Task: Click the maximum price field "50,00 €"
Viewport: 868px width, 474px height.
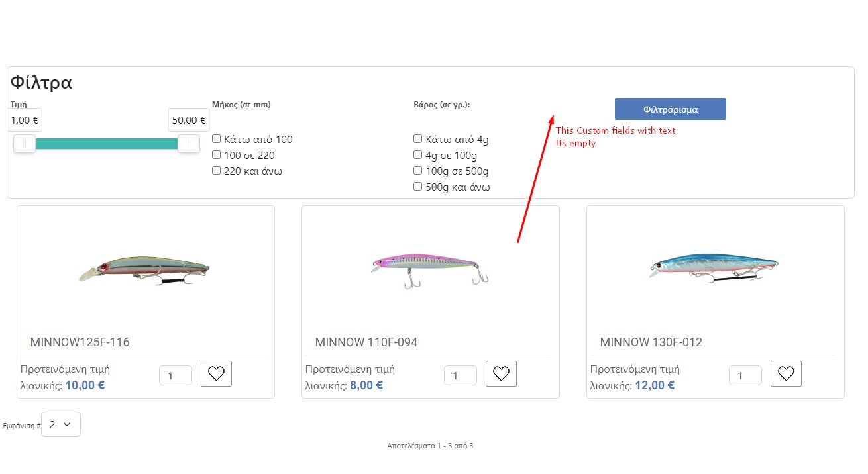Action: click(x=188, y=120)
